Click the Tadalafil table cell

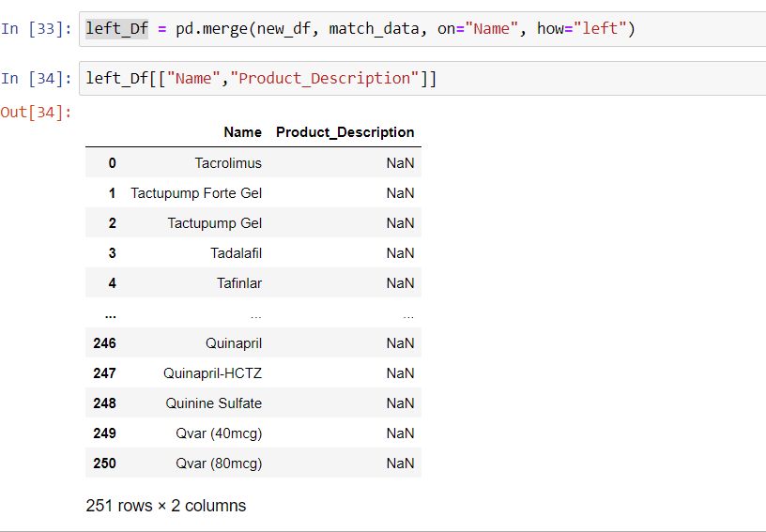[236, 253]
